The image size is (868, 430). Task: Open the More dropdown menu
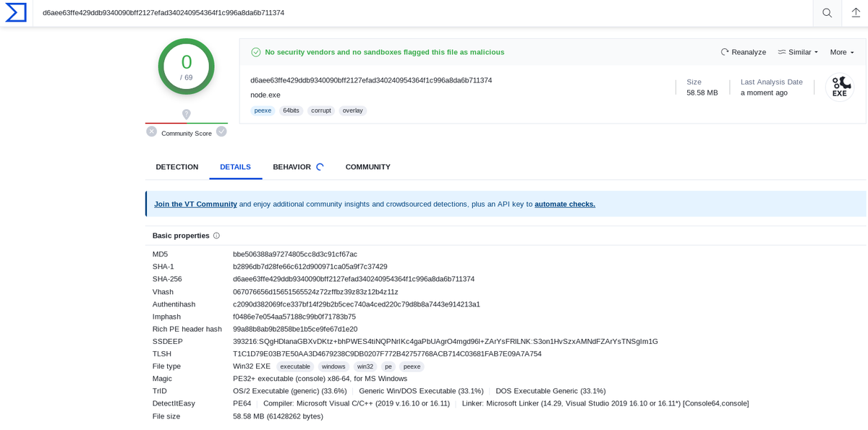(842, 52)
